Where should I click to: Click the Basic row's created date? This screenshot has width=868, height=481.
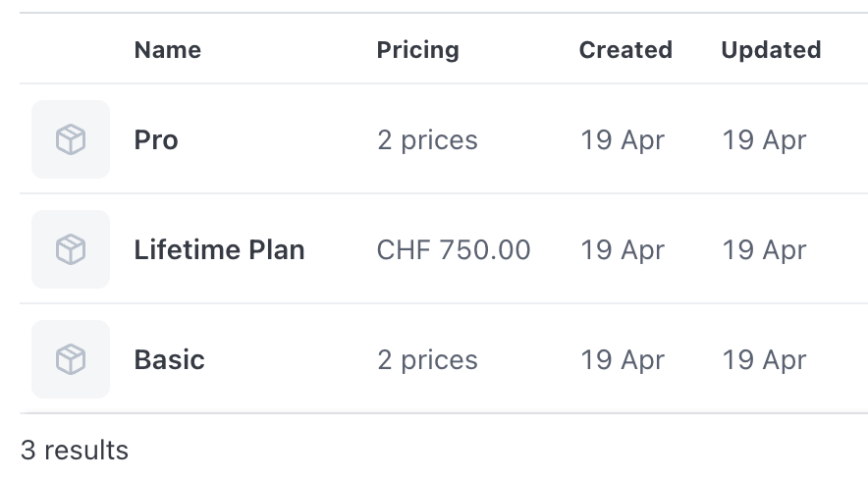pyautogui.click(x=623, y=360)
